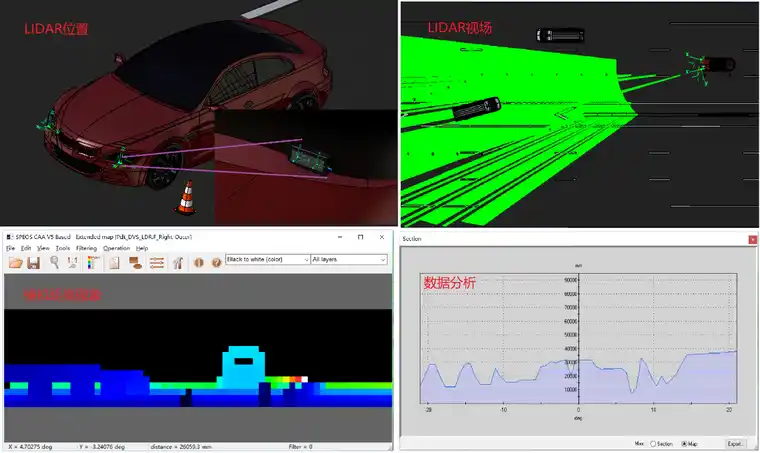Click the cyan object in the extended map
This screenshot has height=453, width=760.
coord(240,368)
